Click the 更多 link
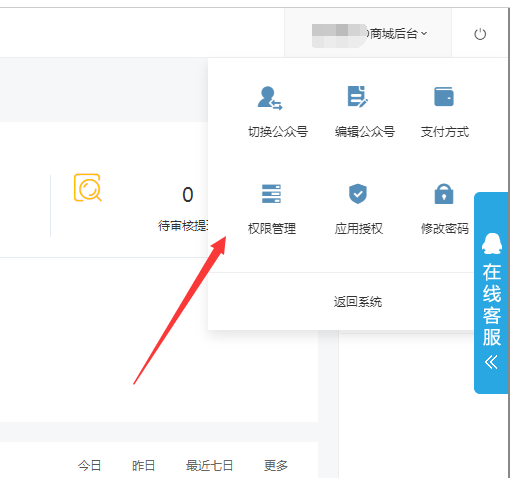Image resolution: width=510 pixels, height=478 pixels. pyautogui.click(x=276, y=465)
